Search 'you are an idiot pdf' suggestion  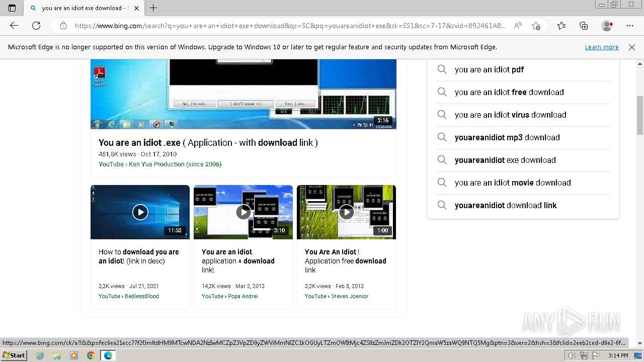coord(523,70)
